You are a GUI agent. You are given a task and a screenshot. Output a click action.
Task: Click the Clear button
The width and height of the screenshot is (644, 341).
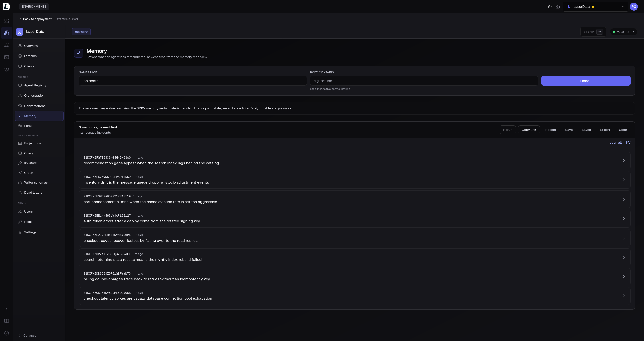[x=623, y=130]
